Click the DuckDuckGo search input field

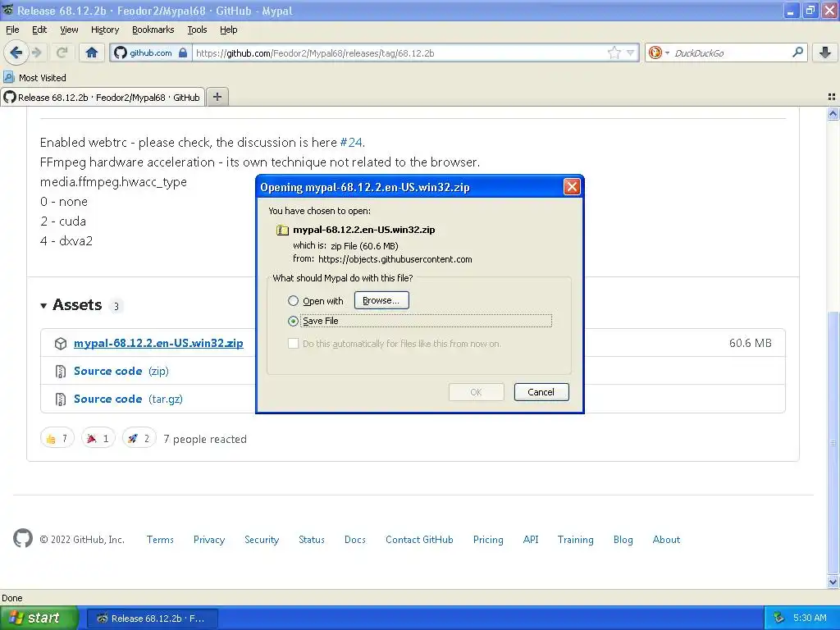click(x=730, y=52)
